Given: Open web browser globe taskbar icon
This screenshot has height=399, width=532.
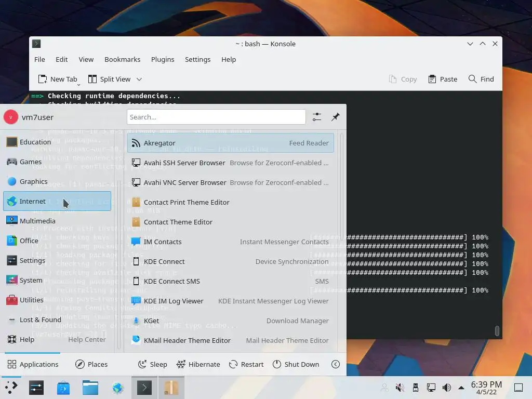Looking at the screenshot, I should (117, 388).
